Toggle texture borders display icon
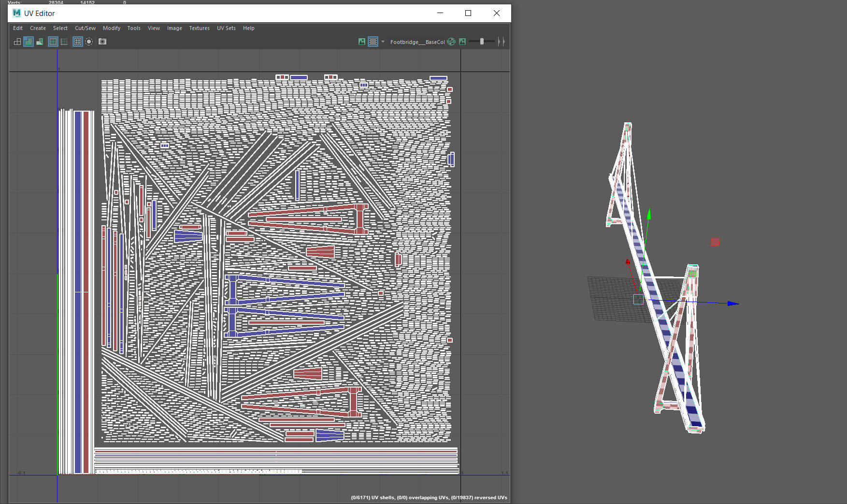The width and height of the screenshot is (847, 504). [53, 42]
